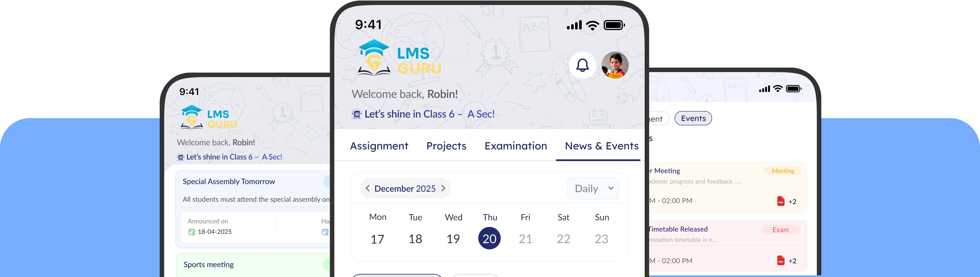Open Special Assembly Tomorrow announcement
Viewport: 980px width, 277px height.
(229, 181)
